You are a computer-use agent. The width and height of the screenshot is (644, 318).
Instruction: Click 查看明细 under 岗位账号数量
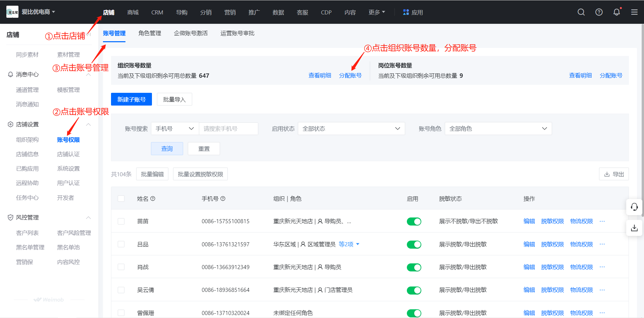(580, 75)
